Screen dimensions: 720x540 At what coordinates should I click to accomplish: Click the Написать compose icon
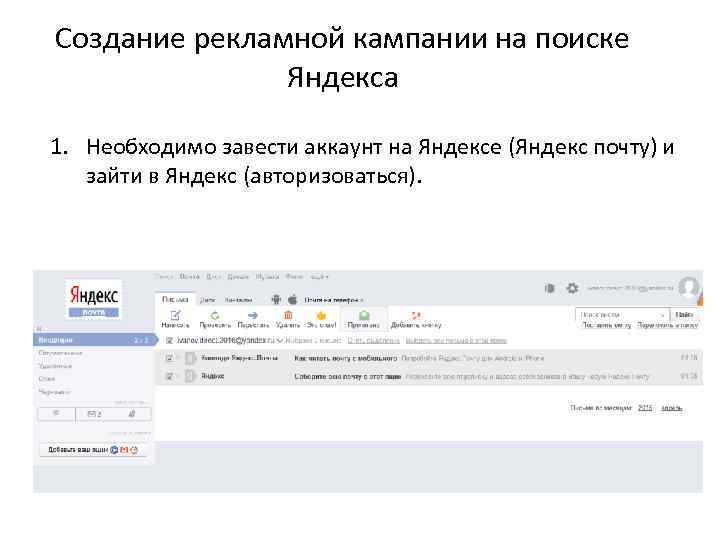click(175, 315)
